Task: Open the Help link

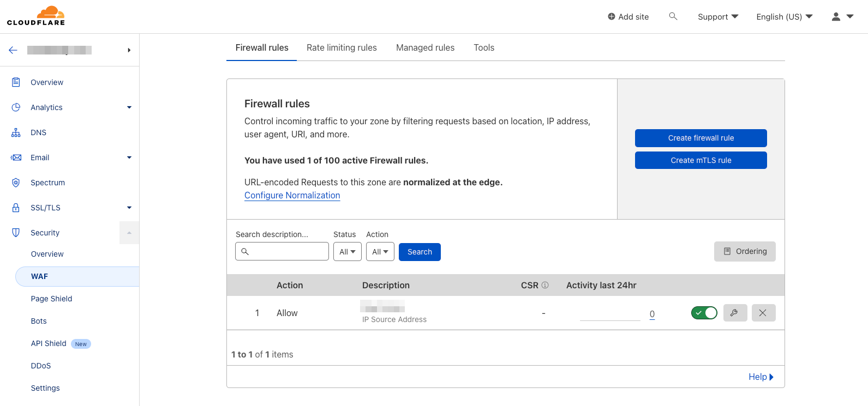Action: pos(761,377)
